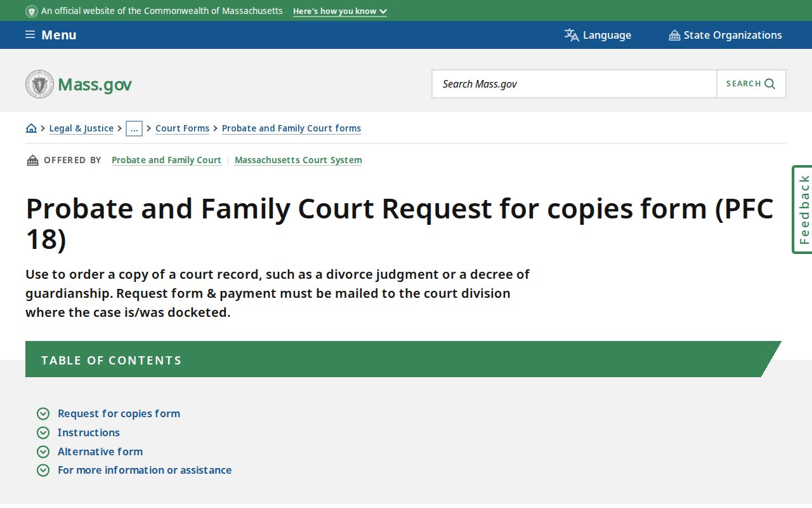Image resolution: width=812 pixels, height=508 pixels.
Task: Click the chevron icon beside Instructions
Action: pyautogui.click(x=43, y=433)
